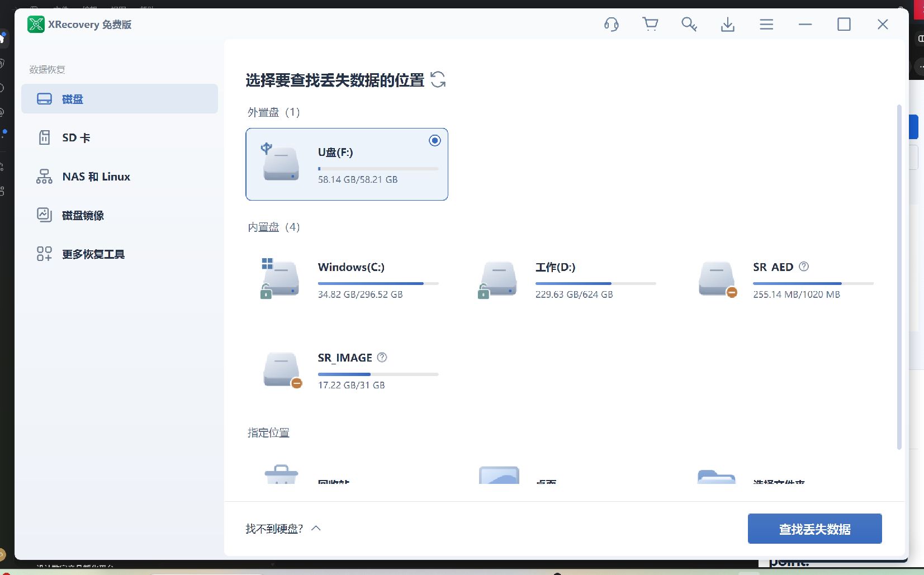
Task: Click the 内置盘 (4) heading
Action: (x=274, y=227)
